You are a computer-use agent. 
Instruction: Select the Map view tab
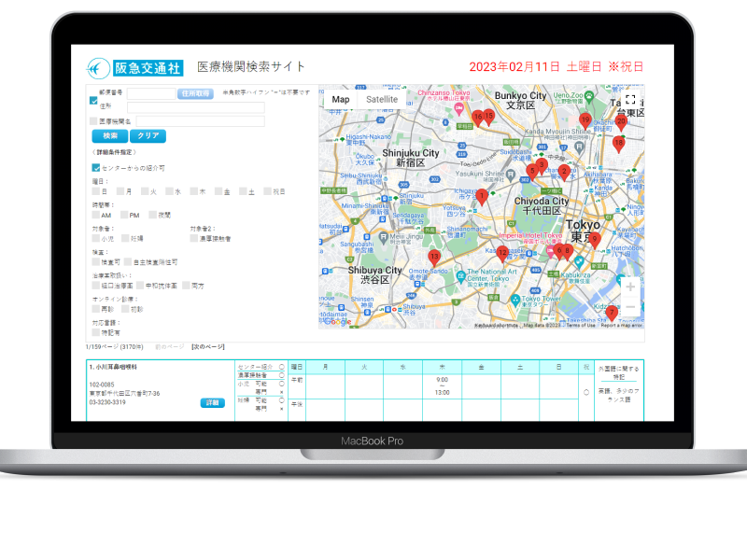tap(341, 100)
